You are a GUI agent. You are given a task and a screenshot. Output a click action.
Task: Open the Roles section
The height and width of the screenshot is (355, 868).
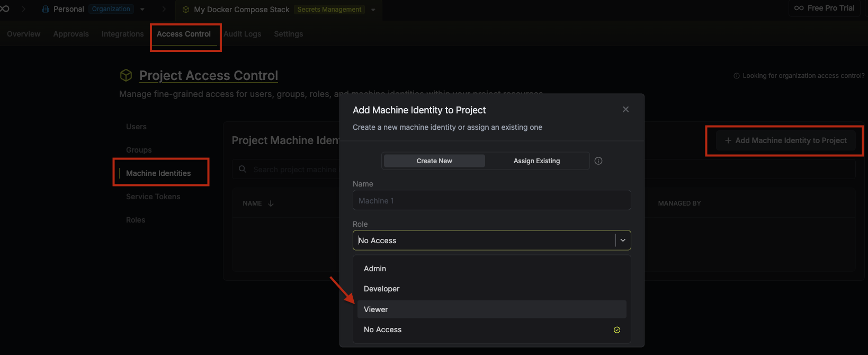136,220
